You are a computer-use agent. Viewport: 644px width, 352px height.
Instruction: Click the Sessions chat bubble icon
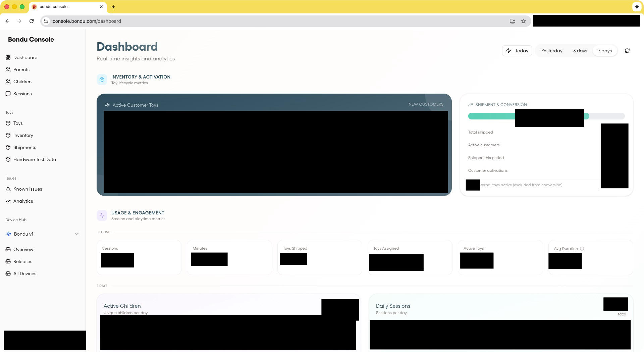point(8,94)
